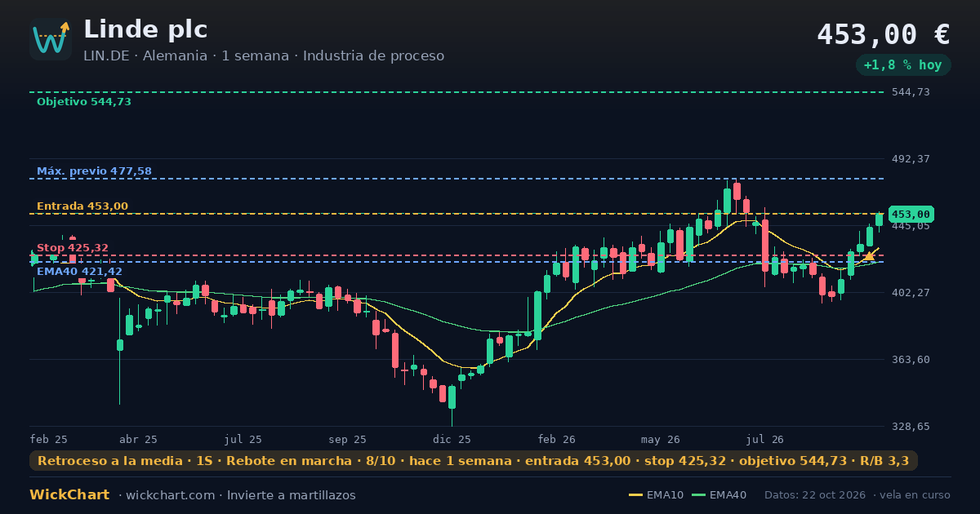Viewport: 980px width, 514px height.
Task: Click the EMA40 421,42 label
Action: click(79, 272)
